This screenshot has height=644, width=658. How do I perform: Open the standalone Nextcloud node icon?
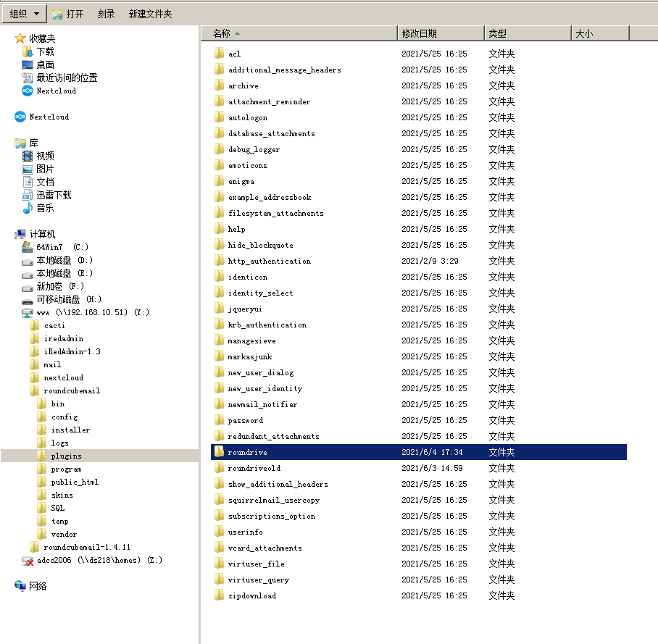click(20, 117)
